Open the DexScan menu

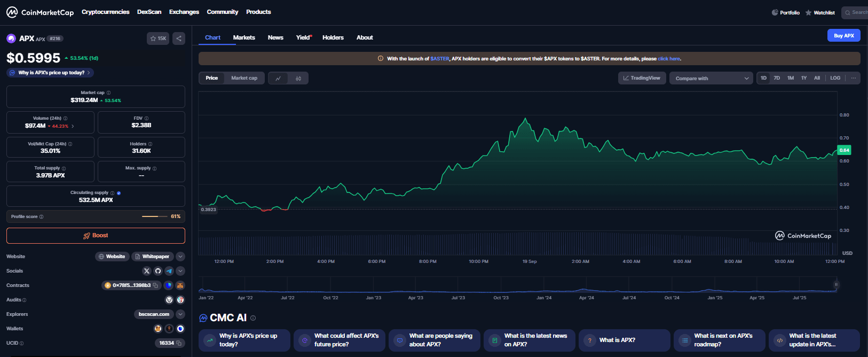[x=149, y=12]
